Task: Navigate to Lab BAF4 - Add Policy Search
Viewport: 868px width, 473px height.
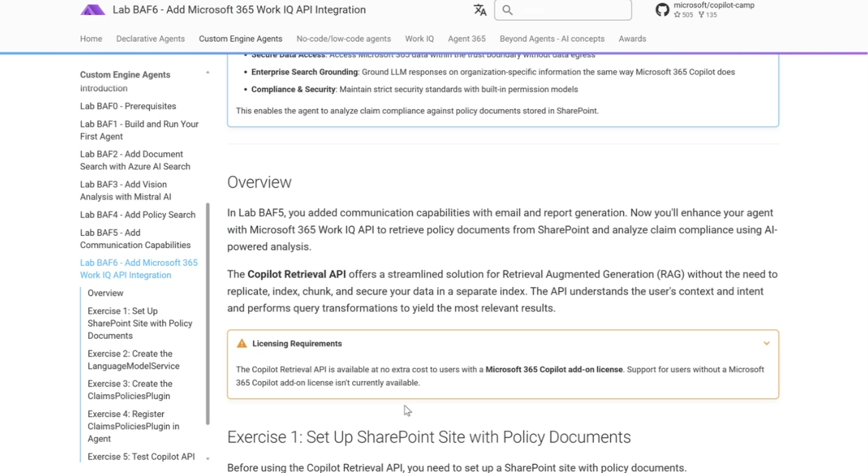Action: pyautogui.click(x=138, y=215)
